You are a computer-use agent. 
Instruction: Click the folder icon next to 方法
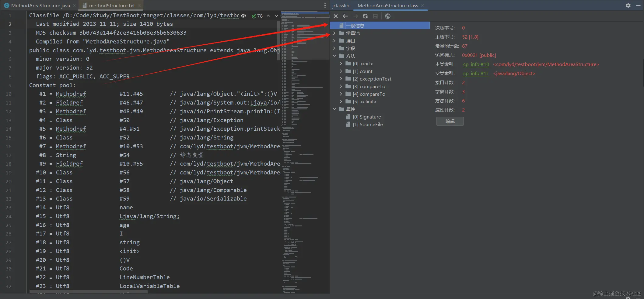click(341, 56)
